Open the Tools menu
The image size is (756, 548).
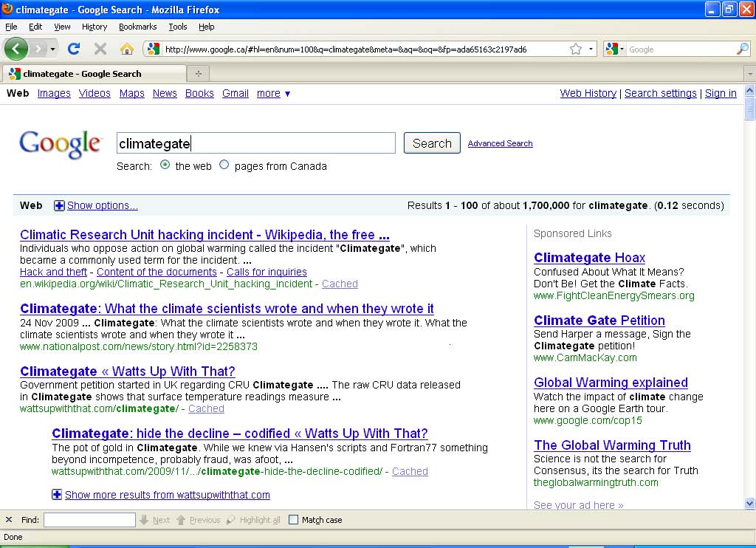pyautogui.click(x=177, y=27)
